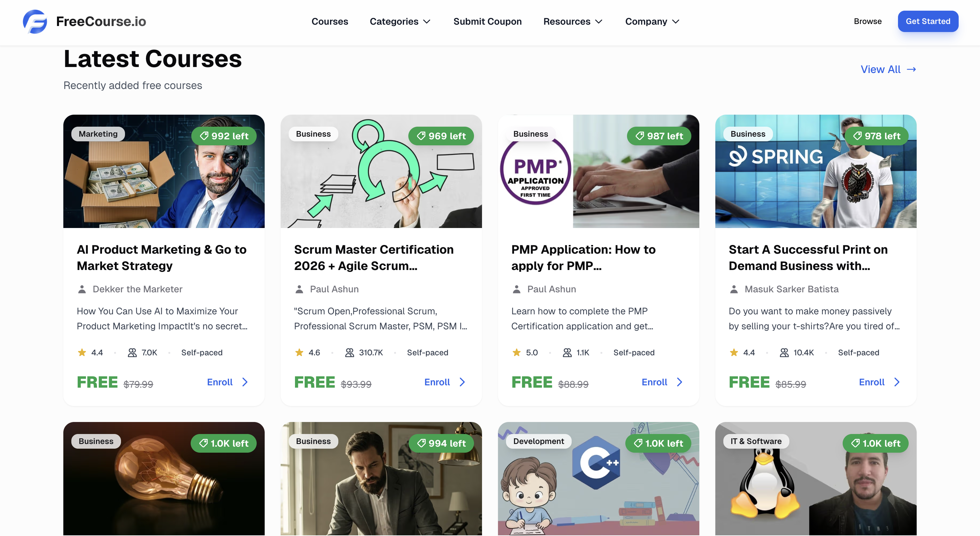The image size is (980, 536).
Task: Open the Resources dropdown menu
Action: 572,21
